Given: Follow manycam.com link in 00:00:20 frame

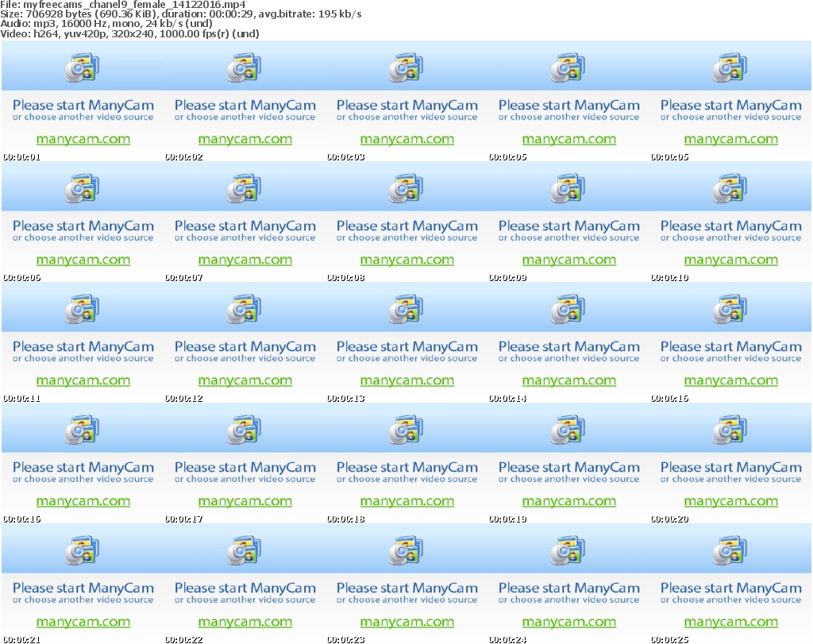Looking at the screenshot, I should click(731, 501).
